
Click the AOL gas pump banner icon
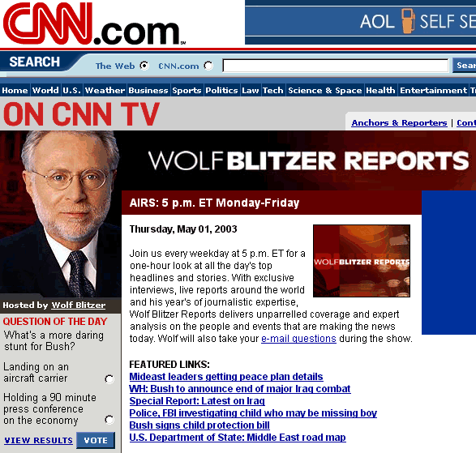[408, 21]
